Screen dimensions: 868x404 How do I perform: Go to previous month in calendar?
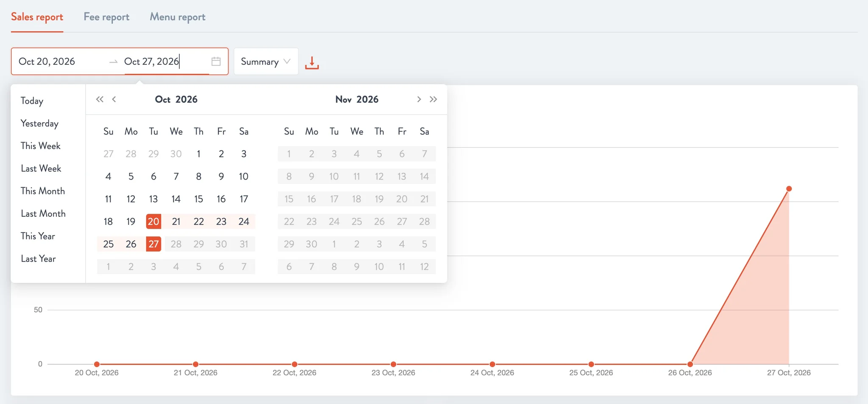click(114, 99)
